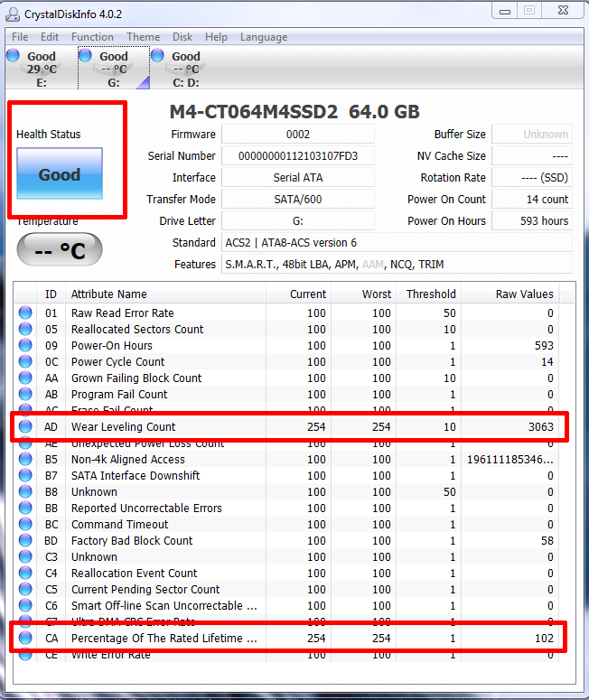
Task: Click status orb of Reallocated Sectors Count
Action: 25,329
